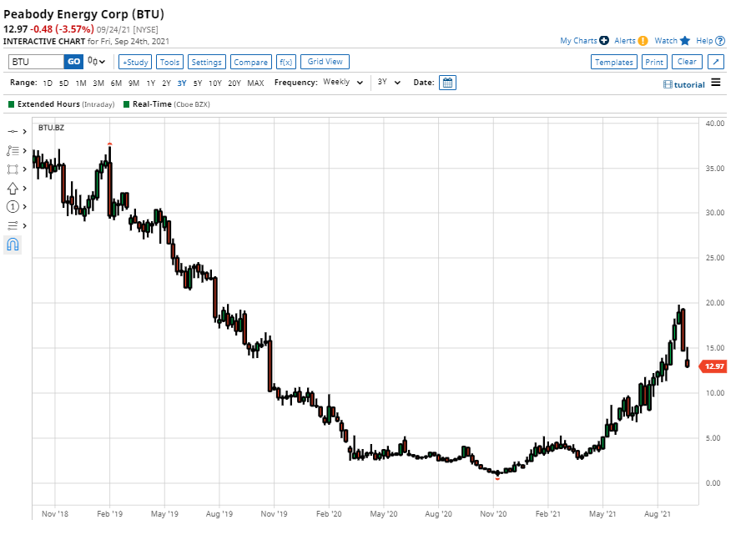This screenshot has height=545, width=756.
Task: Select the Fibonacci levels list tool
Action: pos(13,150)
